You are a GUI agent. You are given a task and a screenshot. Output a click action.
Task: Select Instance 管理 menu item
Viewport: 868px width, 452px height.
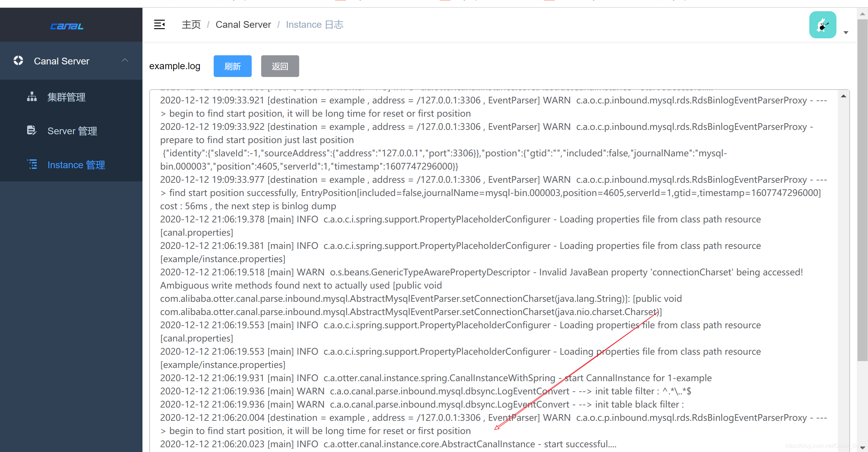(71, 164)
